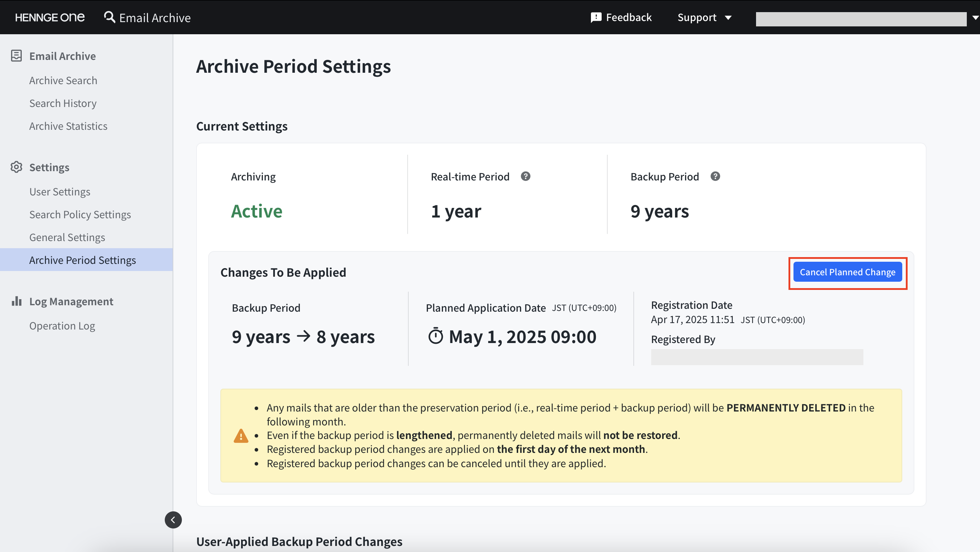Open User Settings
This screenshot has width=980, height=552.
pyautogui.click(x=60, y=192)
